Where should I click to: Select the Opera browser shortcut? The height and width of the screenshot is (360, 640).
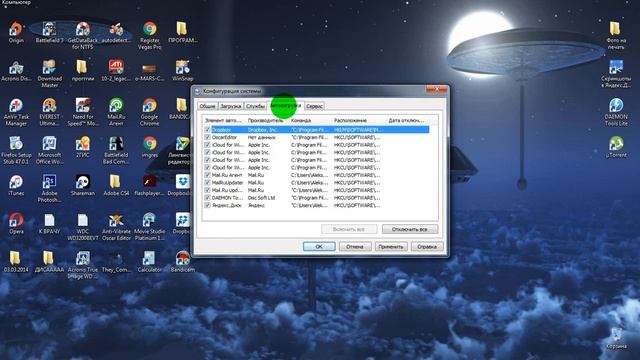point(16,223)
